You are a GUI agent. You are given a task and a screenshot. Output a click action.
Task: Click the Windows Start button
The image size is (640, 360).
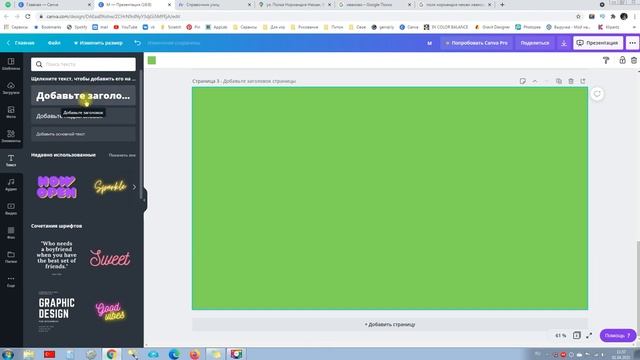click(8, 354)
